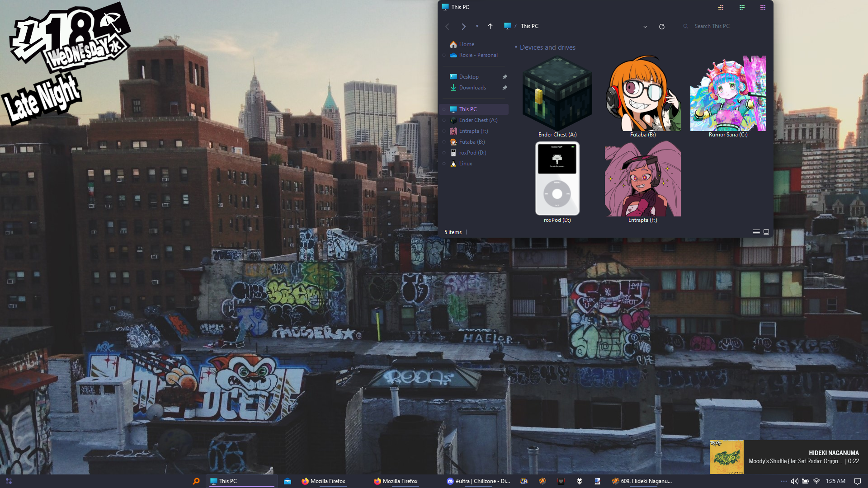Unpin Downloads from quick access
868x488 pixels.
(505, 88)
